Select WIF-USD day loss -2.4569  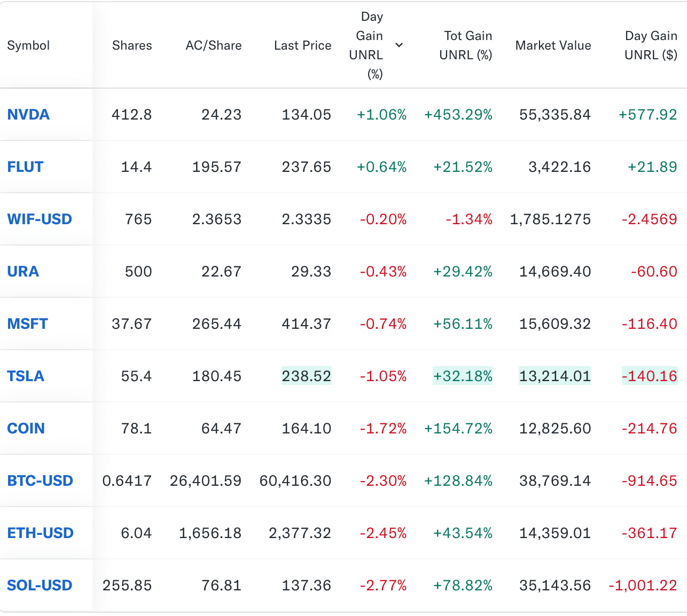650,219
